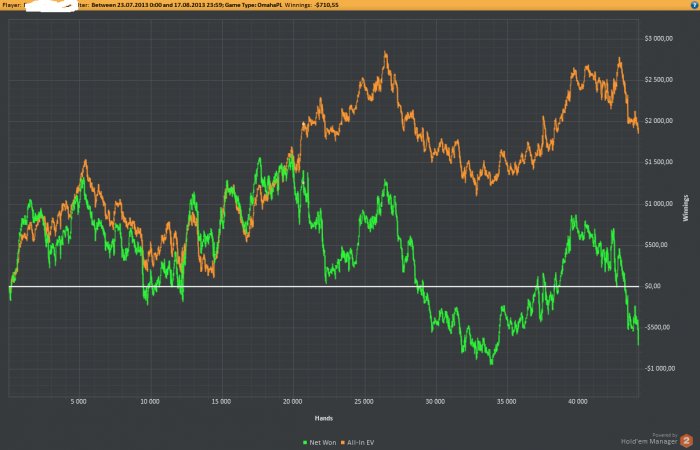Viewport: 700px width, 450px height.
Task: Click the -$500,00 axis label
Action: [658, 327]
